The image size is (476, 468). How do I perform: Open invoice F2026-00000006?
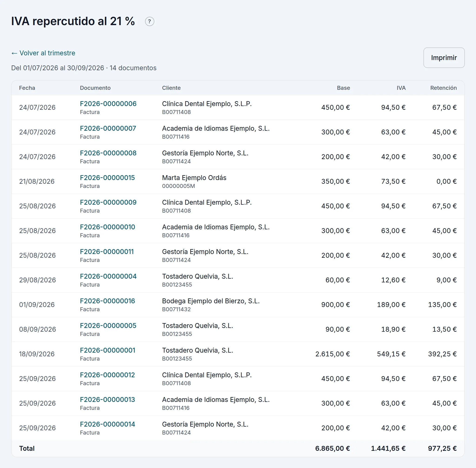(x=108, y=104)
